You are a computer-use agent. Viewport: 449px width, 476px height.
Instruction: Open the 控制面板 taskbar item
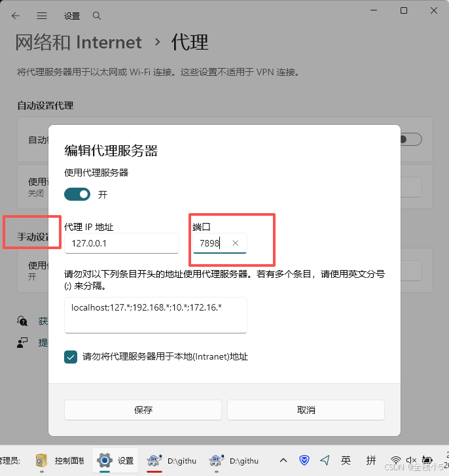point(60,461)
